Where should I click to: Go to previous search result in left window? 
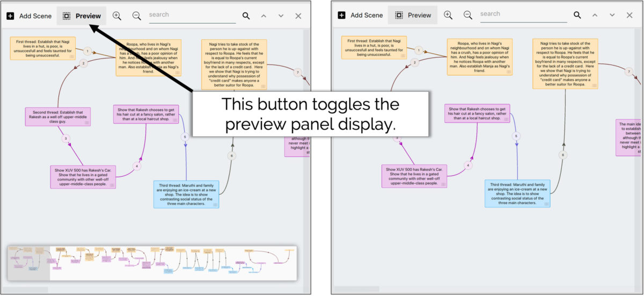tap(263, 16)
